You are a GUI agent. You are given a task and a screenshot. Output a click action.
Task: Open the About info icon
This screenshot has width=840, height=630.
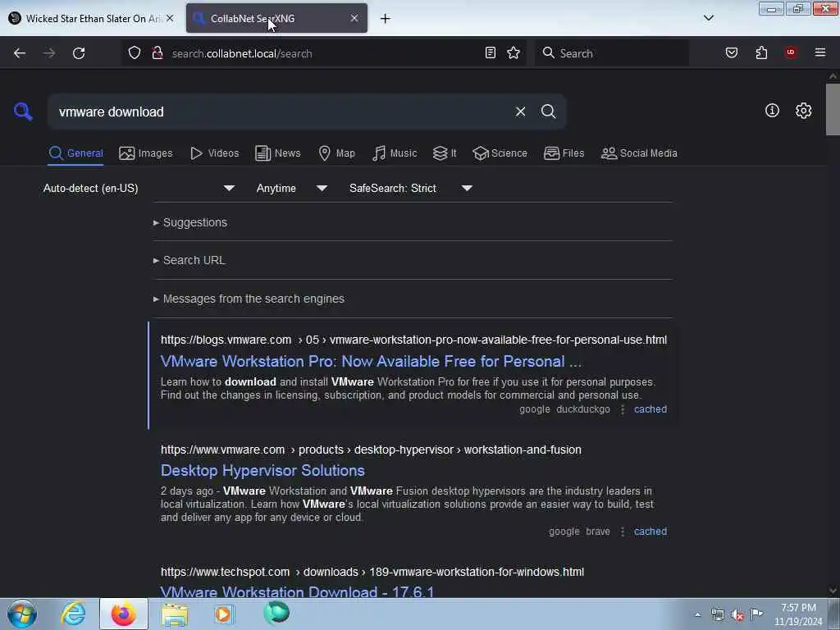pos(772,111)
